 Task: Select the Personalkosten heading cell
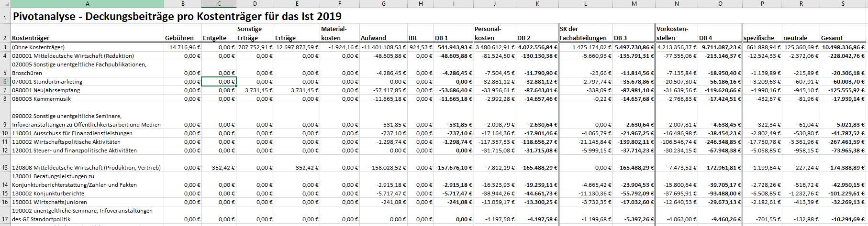click(488, 33)
